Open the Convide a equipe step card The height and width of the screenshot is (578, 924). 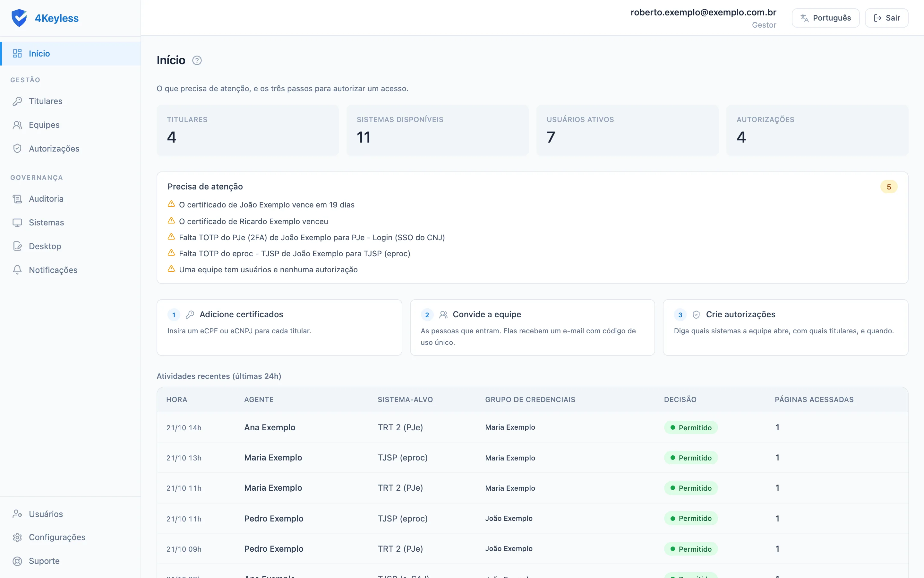[532, 328]
